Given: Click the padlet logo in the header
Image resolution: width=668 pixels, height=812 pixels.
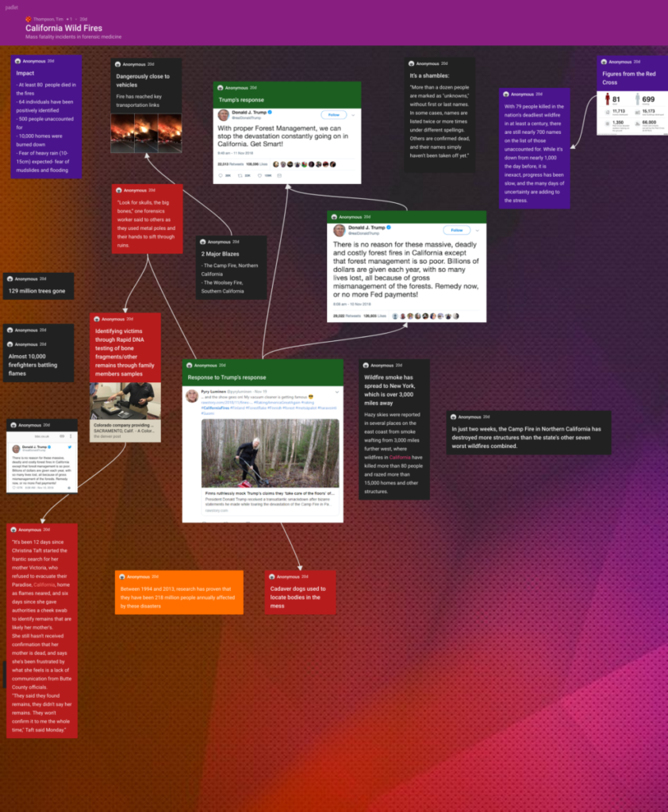Looking at the screenshot, I should tap(11, 7).
